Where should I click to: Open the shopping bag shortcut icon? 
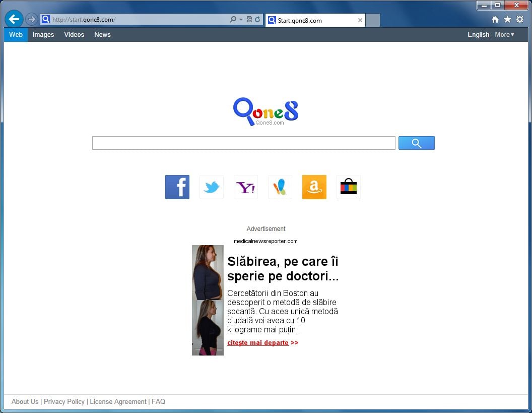[349, 187]
